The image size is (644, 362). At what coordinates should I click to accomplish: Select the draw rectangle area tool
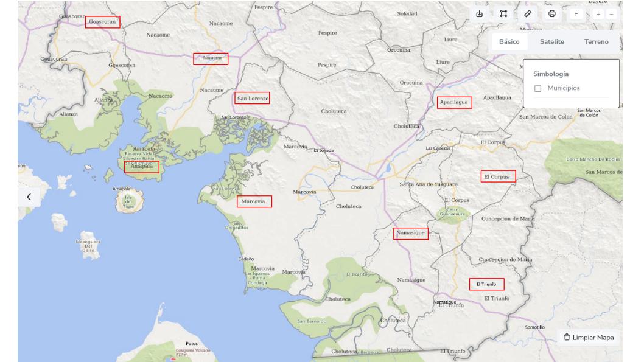(x=503, y=14)
